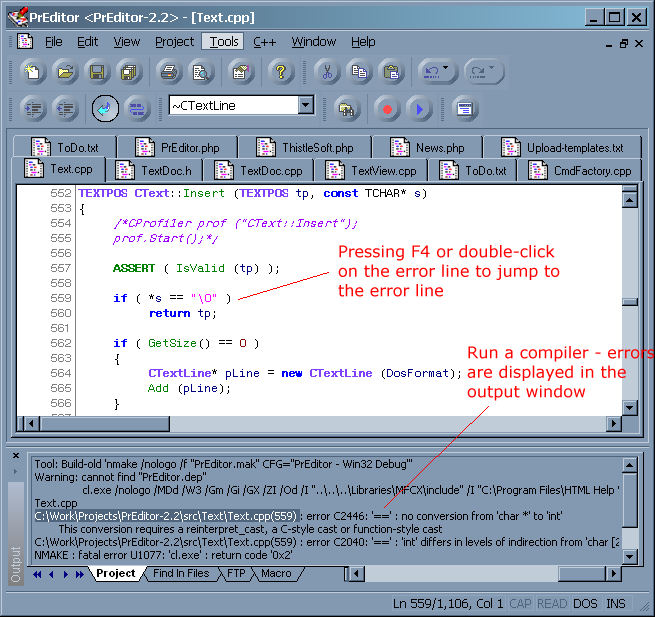This screenshot has height=617, width=655.
Task: Click the Help question mark icon
Action: click(x=281, y=72)
